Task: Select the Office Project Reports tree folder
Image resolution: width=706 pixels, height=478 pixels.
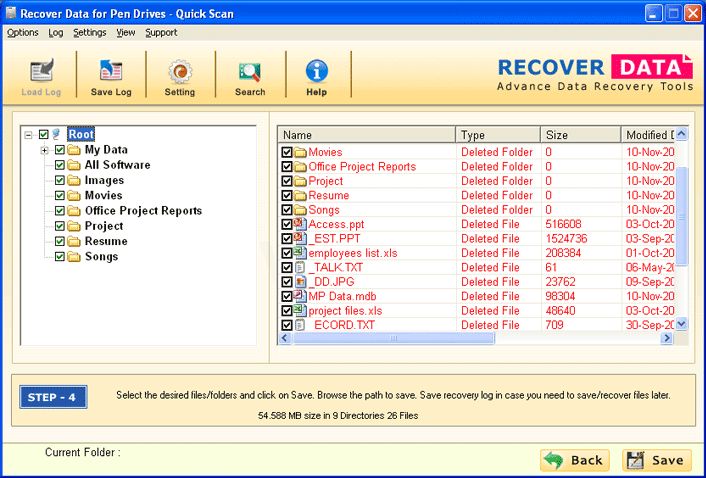Action: click(x=143, y=211)
